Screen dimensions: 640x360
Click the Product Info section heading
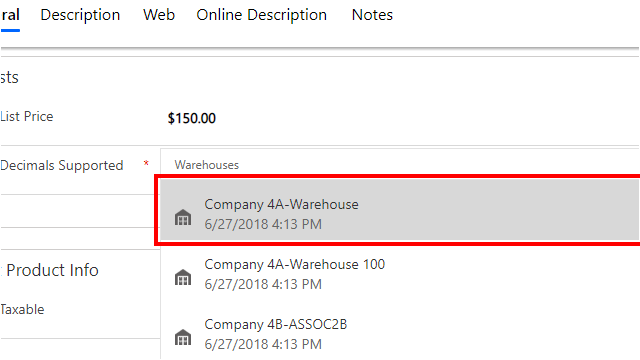52,270
